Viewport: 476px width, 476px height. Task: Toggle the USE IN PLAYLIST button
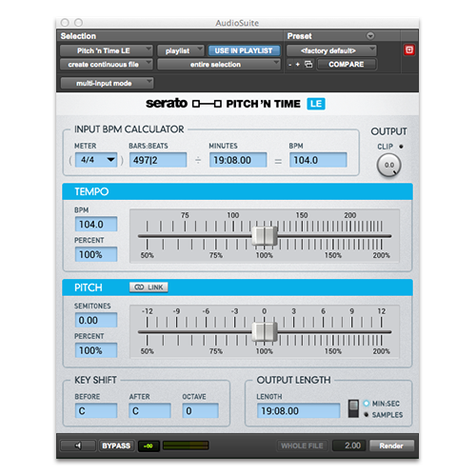coord(244,50)
